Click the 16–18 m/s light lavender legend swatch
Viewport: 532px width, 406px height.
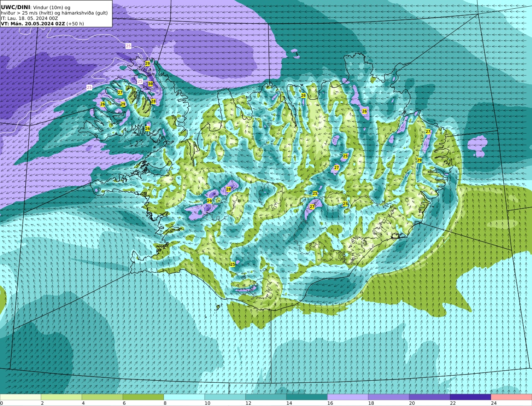tap(348, 397)
